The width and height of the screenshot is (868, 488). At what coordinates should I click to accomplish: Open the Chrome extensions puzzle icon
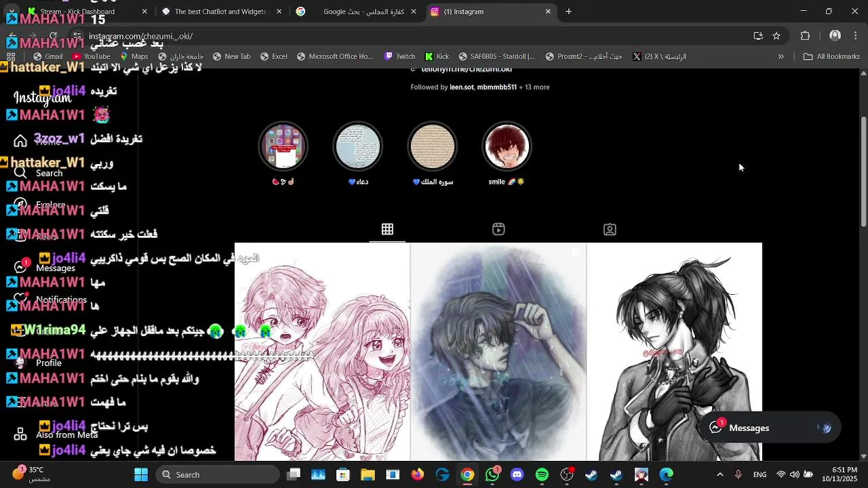click(806, 36)
